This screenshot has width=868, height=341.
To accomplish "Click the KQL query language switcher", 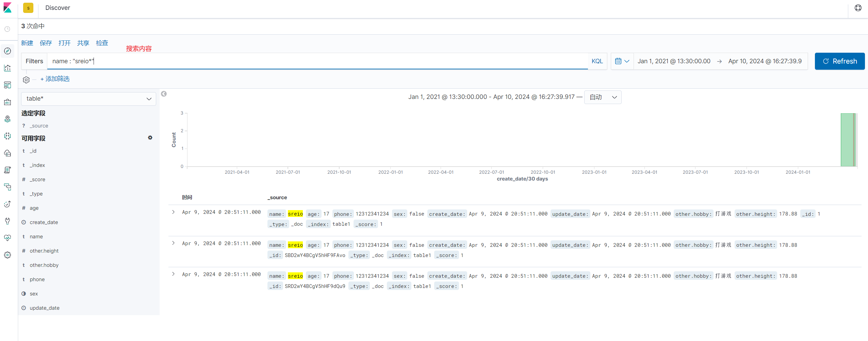I will 597,61.
